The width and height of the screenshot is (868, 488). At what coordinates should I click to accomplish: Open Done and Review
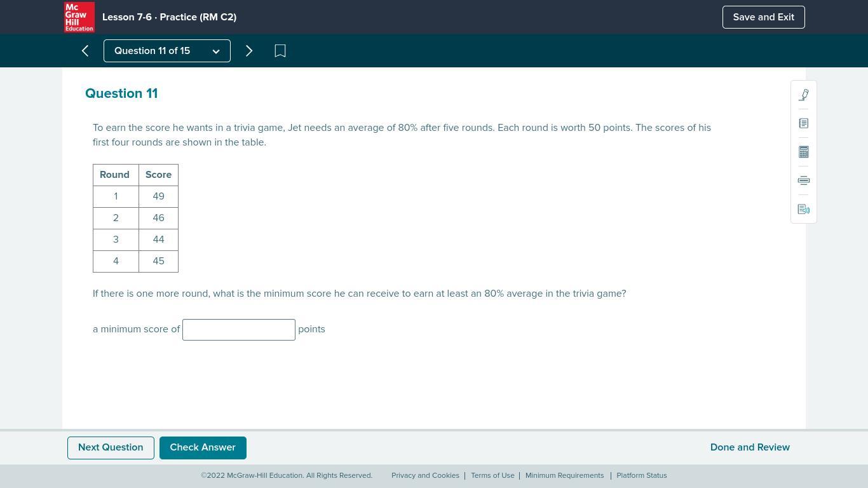point(750,447)
